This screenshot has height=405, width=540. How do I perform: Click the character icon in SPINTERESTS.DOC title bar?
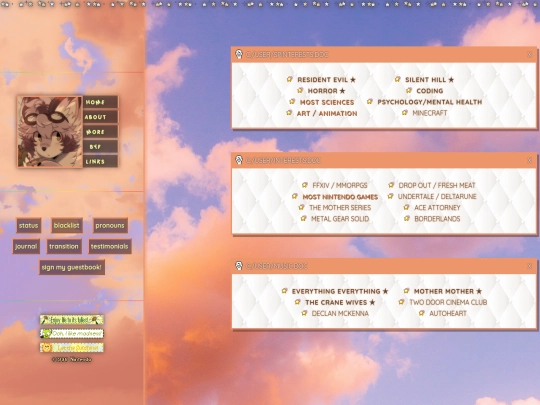pyautogui.click(x=239, y=54)
